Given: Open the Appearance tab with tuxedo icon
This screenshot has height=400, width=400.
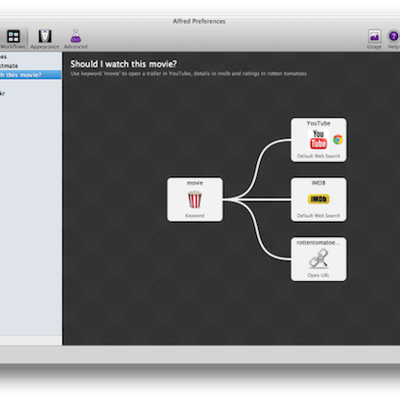Looking at the screenshot, I should [45, 39].
